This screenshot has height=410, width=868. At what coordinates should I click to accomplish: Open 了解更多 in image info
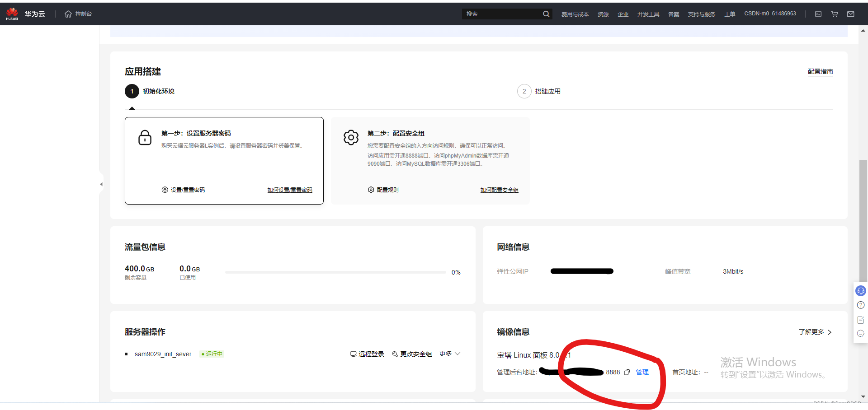(815, 332)
